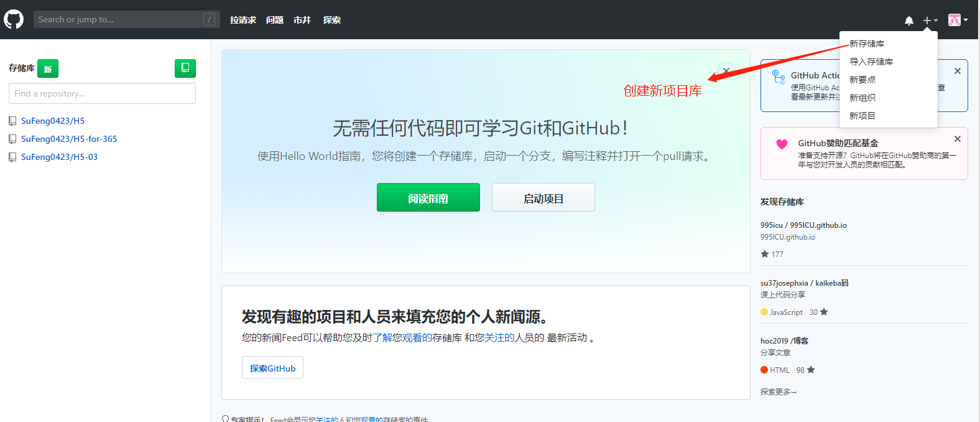The height and width of the screenshot is (422, 980).
Task: Open the SuFeng0423/H5-03 repository link
Action: (59, 157)
